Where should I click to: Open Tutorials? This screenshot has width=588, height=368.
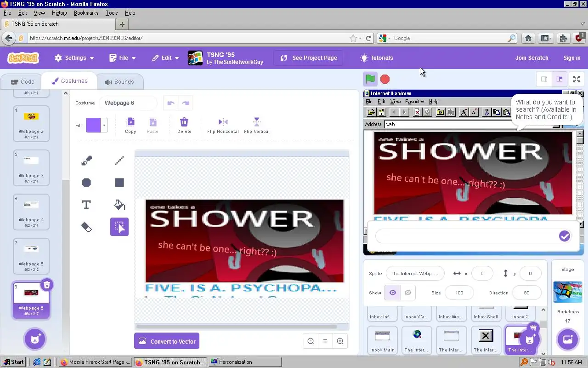[377, 58]
